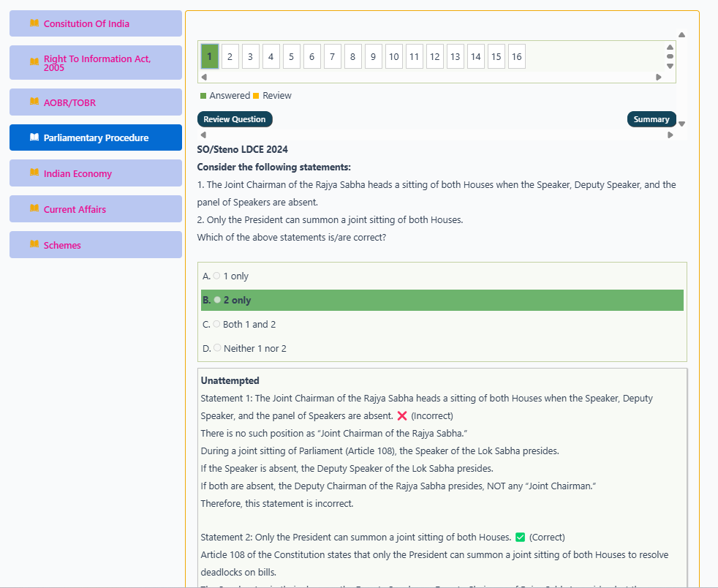
Task: Click the question palette's left scroll arrow
Action: click(204, 77)
